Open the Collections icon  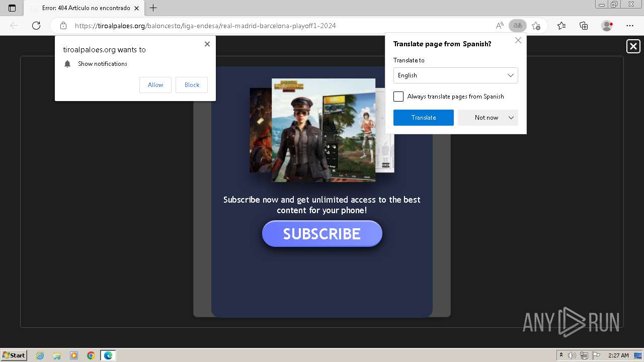pos(584,26)
